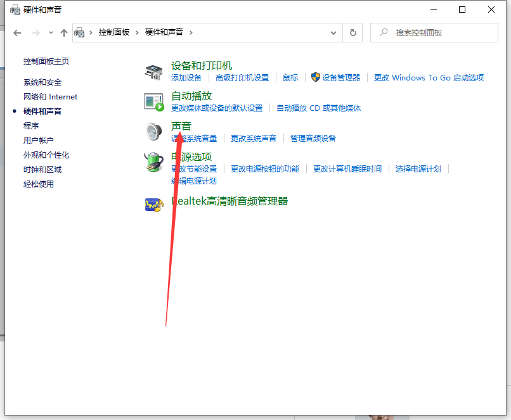The width and height of the screenshot is (511, 420).
Task: Click the shield icon beside 设备管理器
Action: click(316, 77)
